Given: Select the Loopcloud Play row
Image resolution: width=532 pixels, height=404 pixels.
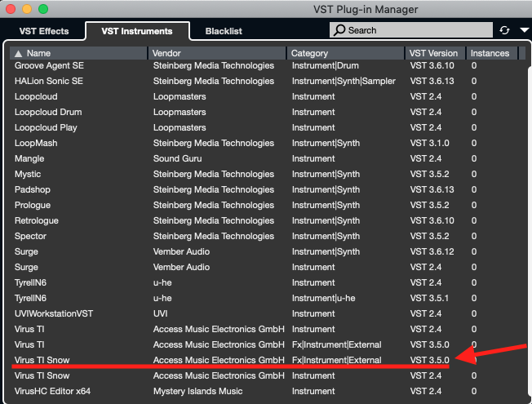Looking at the screenshot, I should [268, 127].
